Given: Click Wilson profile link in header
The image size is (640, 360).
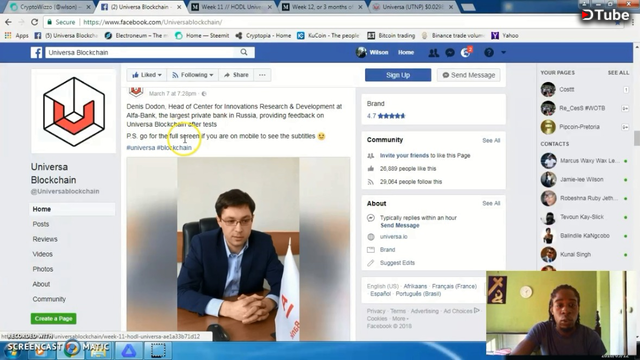Looking at the screenshot, I should click(372, 53).
